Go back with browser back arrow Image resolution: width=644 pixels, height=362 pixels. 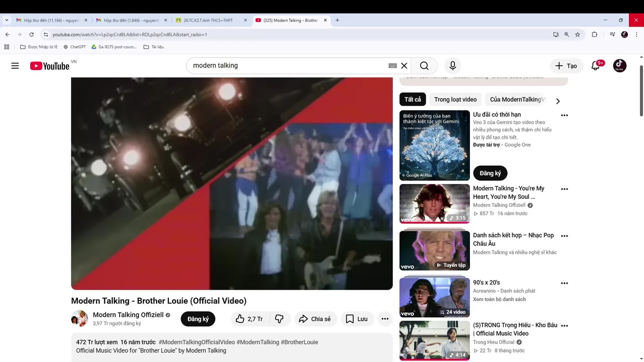click(8, 35)
